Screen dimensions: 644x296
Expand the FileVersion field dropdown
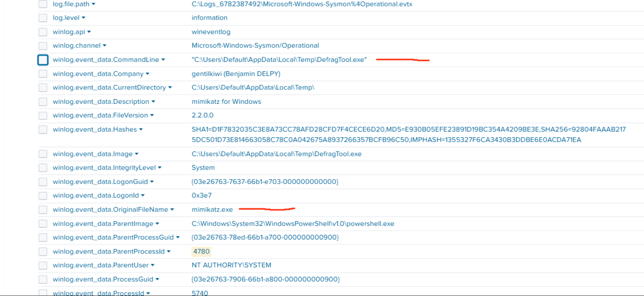[152, 115]
